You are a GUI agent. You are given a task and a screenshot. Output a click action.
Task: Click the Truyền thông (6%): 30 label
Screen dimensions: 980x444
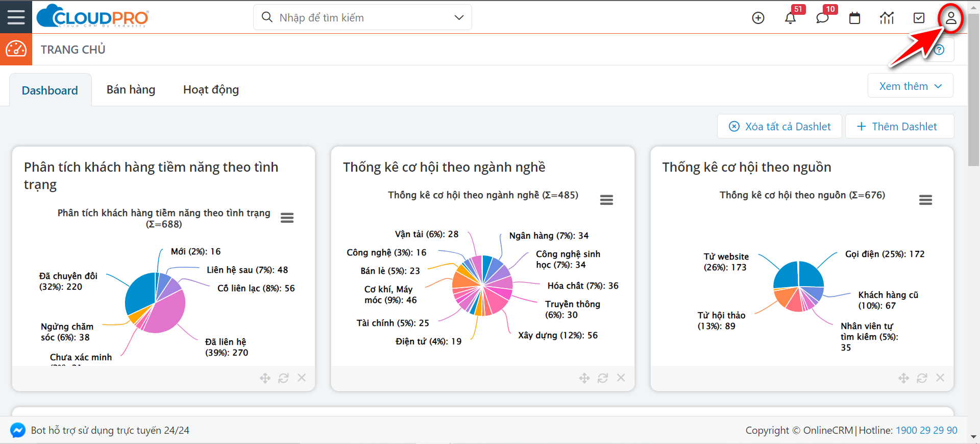pyautogui.click(x=572, y=309)
